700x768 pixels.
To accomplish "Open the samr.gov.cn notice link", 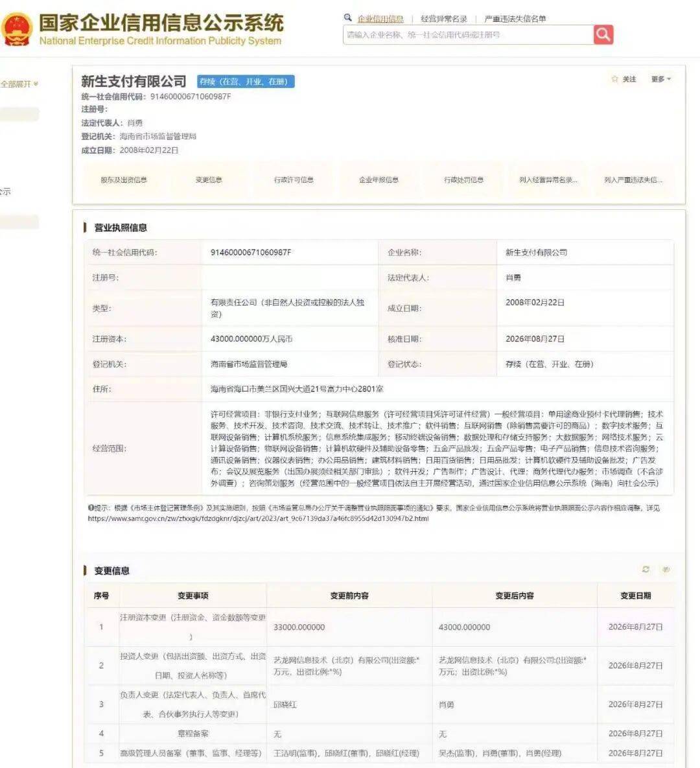I will pyautogui.click(x=258, y=518).
